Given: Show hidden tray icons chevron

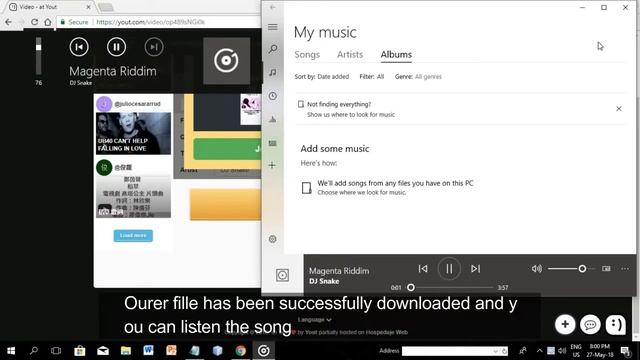Looking at the screenshot, I should [x=540, y=351].
